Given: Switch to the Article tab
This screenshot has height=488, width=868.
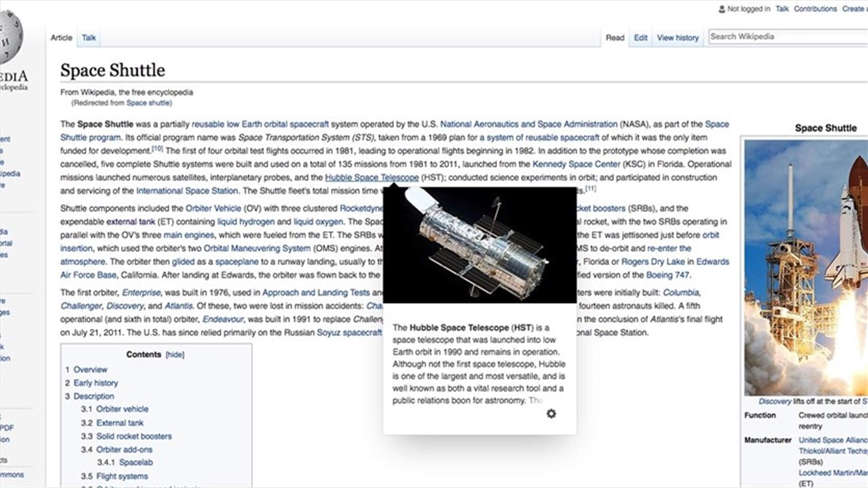Looking at the screenshot, I should pyautogui.click(x=61, y=38).
